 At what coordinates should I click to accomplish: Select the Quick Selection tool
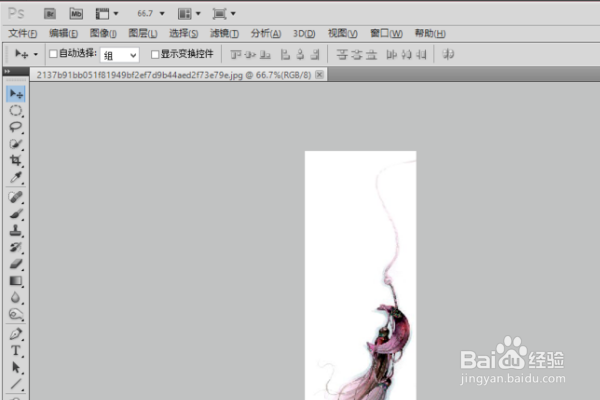16,144
